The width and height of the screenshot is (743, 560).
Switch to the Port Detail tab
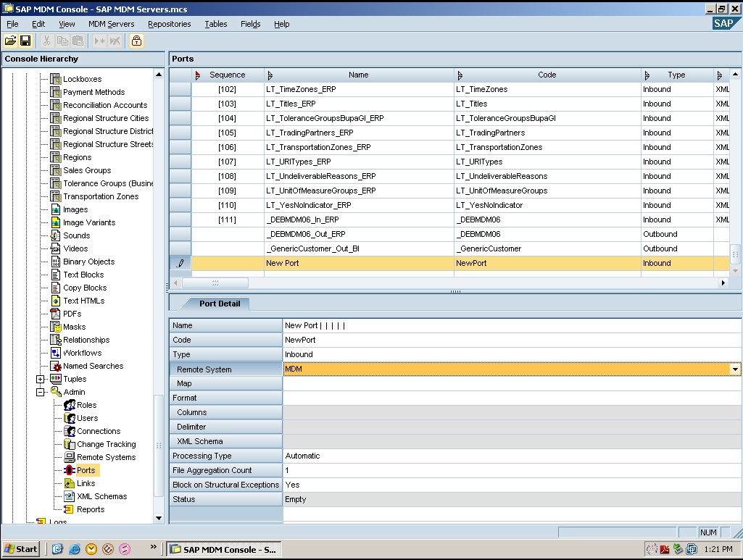point(219,304)
